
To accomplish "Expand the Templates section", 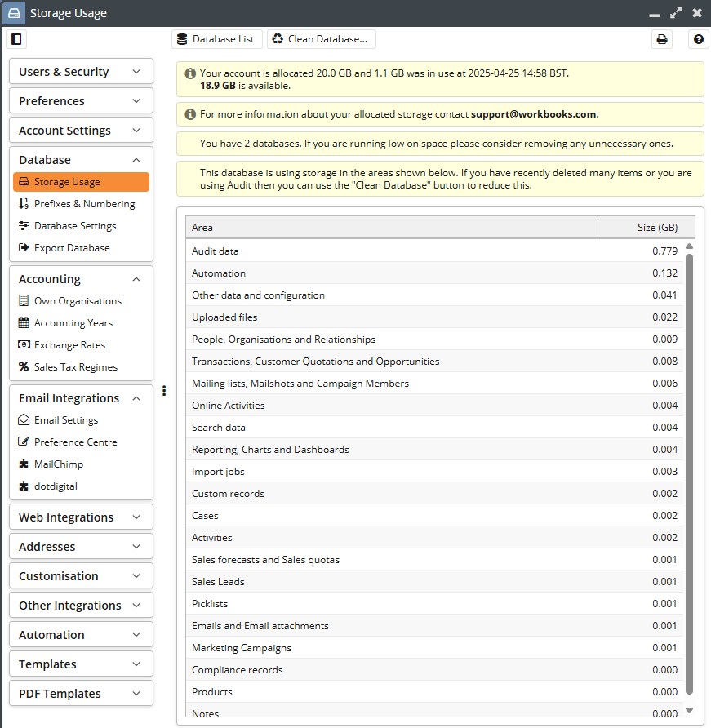I will point(82,664).
